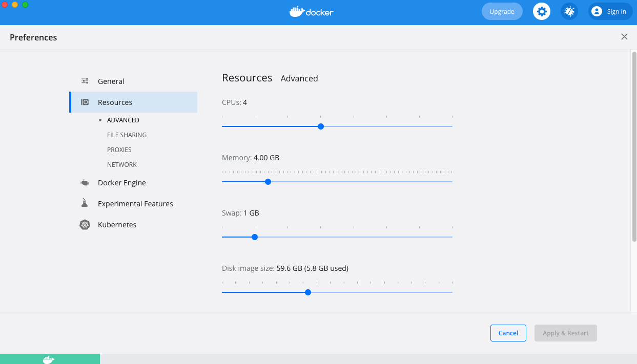Click the Docker Engine whale icon
Image resolution: width=637 pixels, height=364 pixels.
[85, 183]
